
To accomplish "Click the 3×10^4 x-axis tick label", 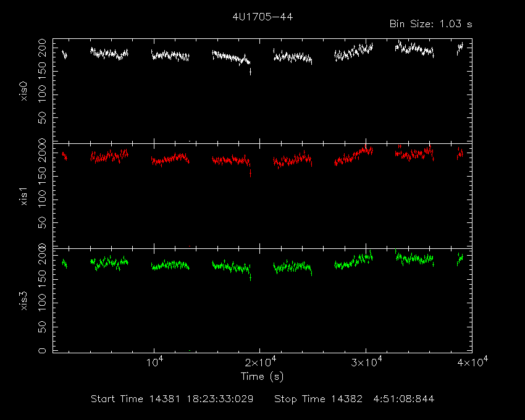I will pos(366,362).
